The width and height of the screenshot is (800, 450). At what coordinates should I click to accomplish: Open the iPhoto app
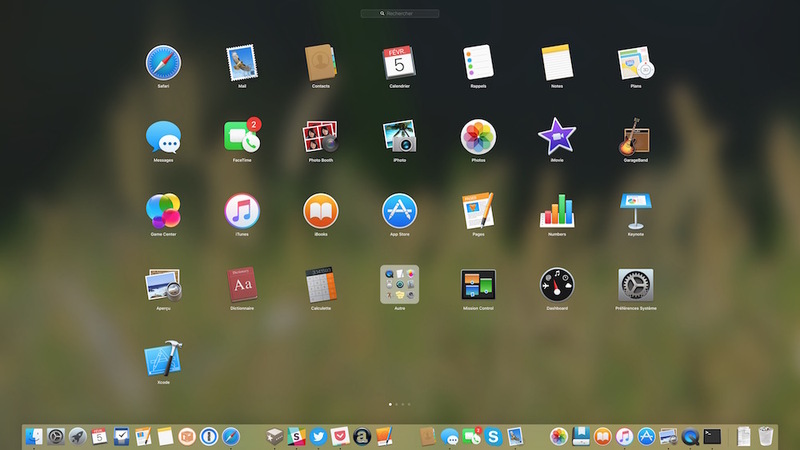399,136
